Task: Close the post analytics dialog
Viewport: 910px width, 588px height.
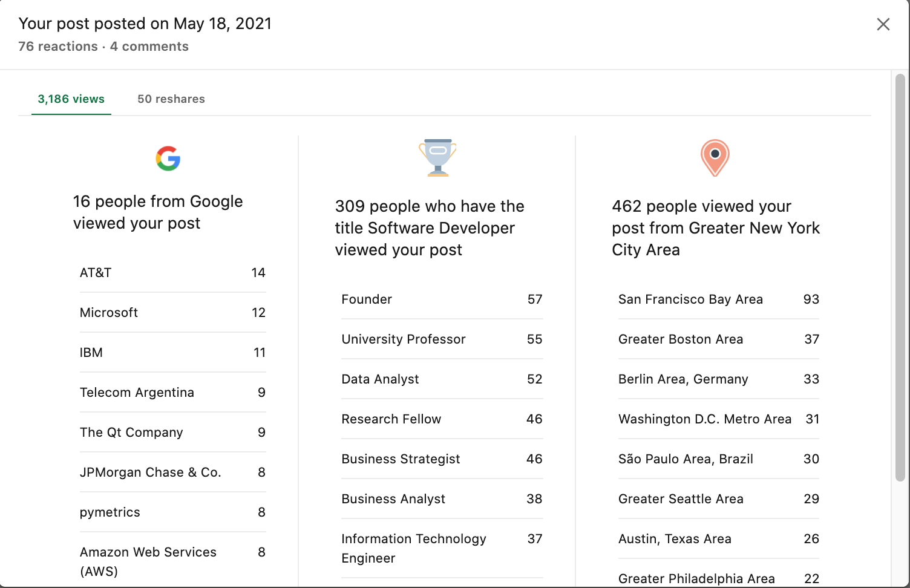Action: click(883, 24)
